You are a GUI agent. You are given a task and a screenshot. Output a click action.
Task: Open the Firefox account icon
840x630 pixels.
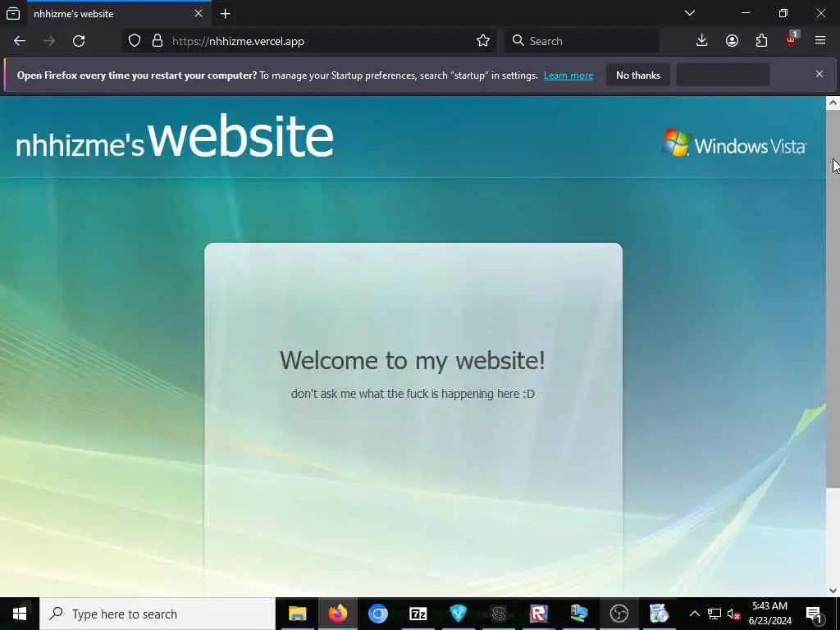[732, 41]
